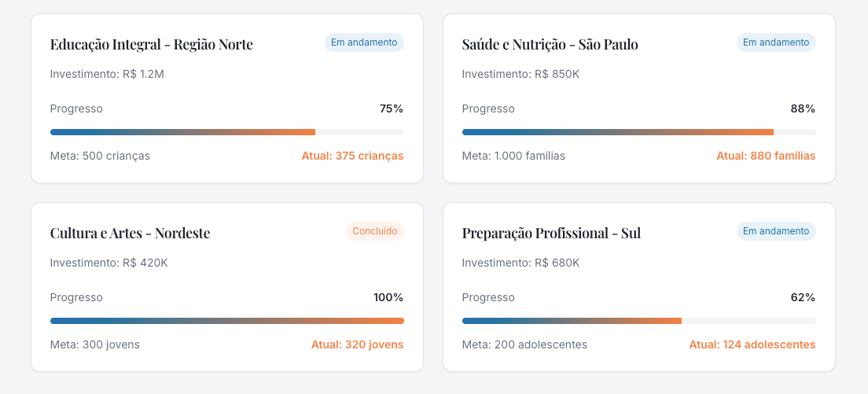Click the 75% progress value
868x394 pixels.
click(392, 109)
